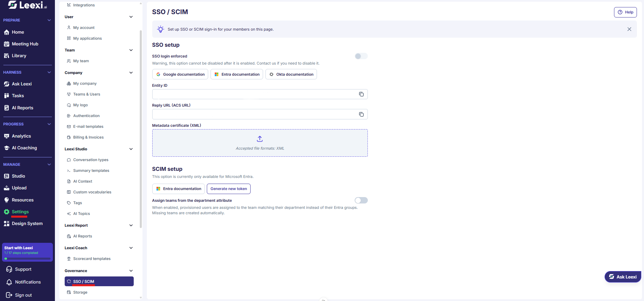Click the My team people icon
Screen dimensions: 644x301
[69, 61]
